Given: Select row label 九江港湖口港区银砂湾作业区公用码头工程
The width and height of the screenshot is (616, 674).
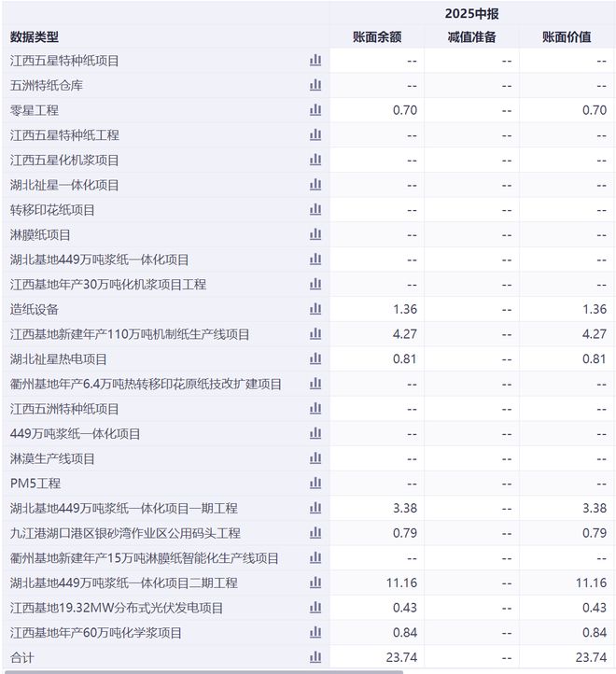Looking at the screenshot, I should point(125,533).
